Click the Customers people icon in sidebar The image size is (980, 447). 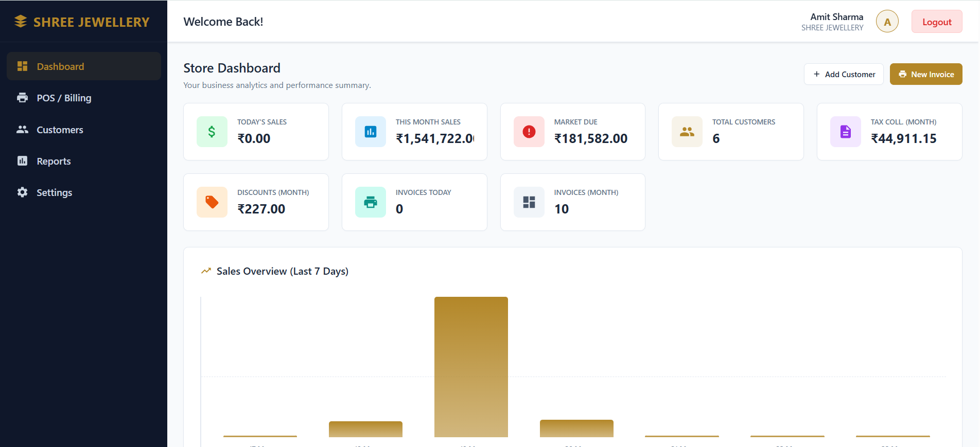pos(22,130)
